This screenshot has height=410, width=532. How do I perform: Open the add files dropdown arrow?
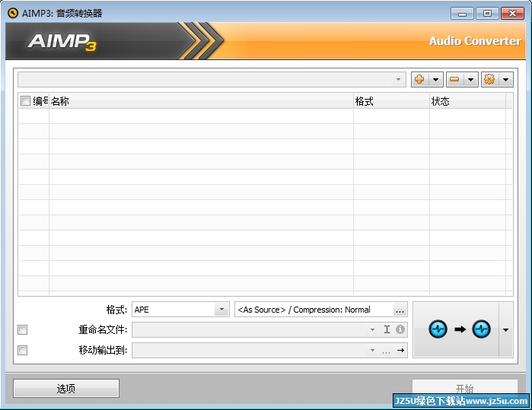[435, 80]
